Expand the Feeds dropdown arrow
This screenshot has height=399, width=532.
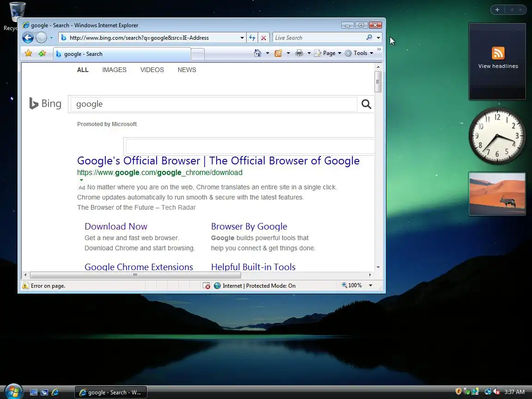[288, 53]
